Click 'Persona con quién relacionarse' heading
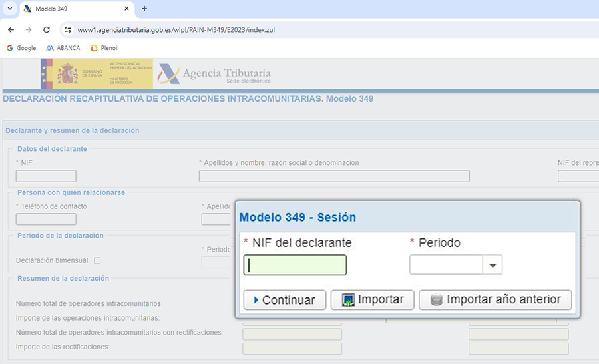 pyautogui.click(x=71, y=192)
